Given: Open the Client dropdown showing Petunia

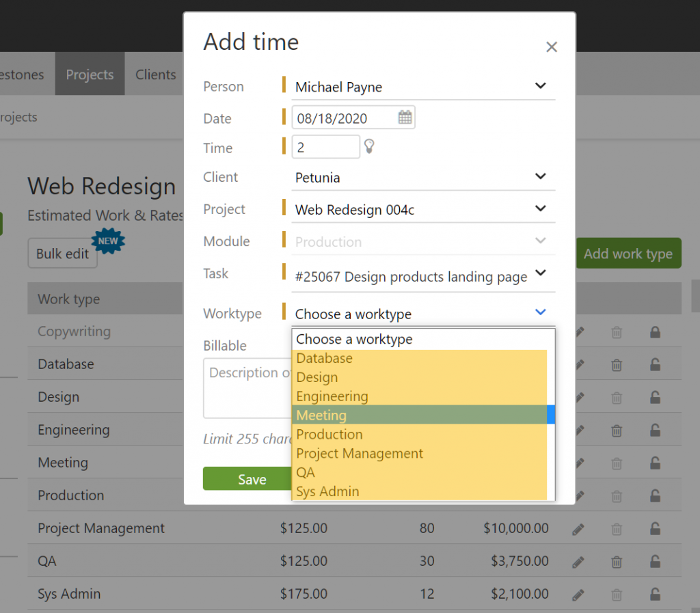Looking at the screenshot, I should pyautogui.click(x=540, y=178).
